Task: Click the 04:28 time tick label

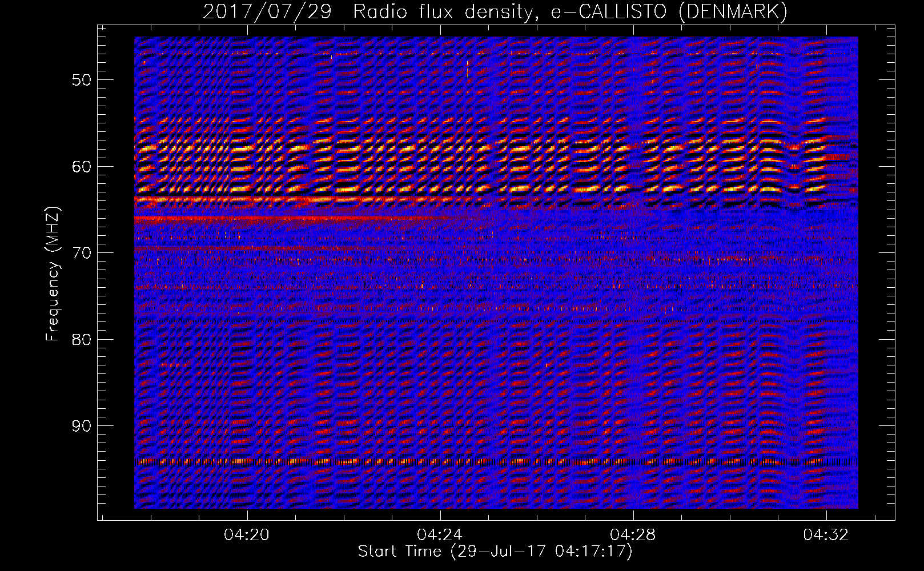Action: [633, 535]
